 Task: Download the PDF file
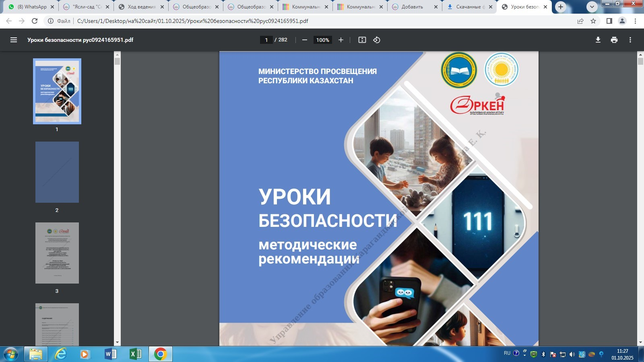[598, 40]
